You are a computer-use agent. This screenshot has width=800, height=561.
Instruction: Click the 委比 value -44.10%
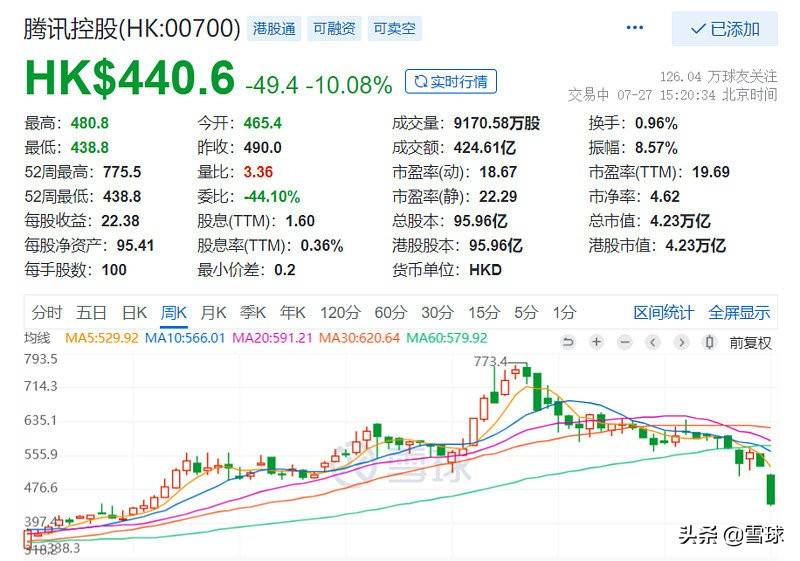click(272, 196)
